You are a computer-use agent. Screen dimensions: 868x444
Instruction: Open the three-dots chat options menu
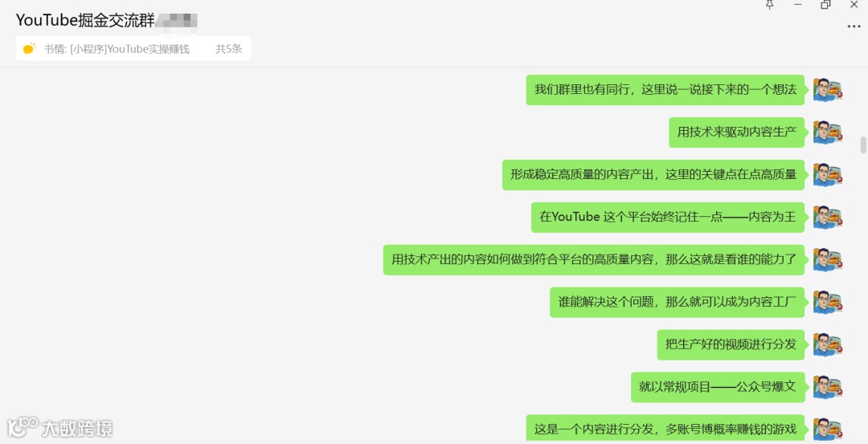(854, 26)
